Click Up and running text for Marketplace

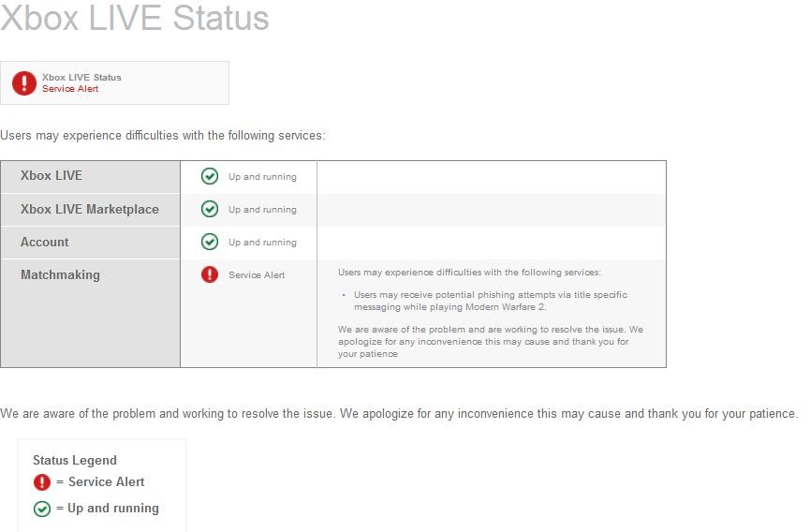(x=262, y=210)
